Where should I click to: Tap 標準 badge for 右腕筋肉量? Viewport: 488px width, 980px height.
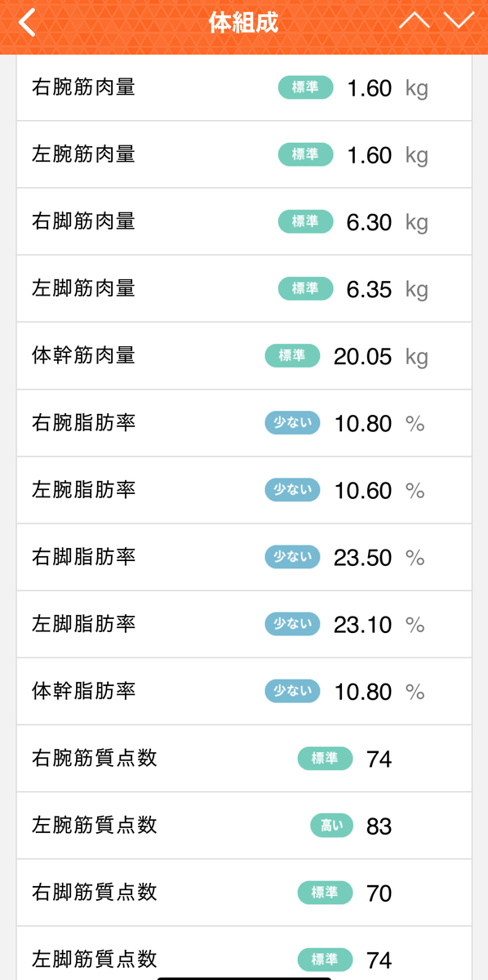click(305, 87)
